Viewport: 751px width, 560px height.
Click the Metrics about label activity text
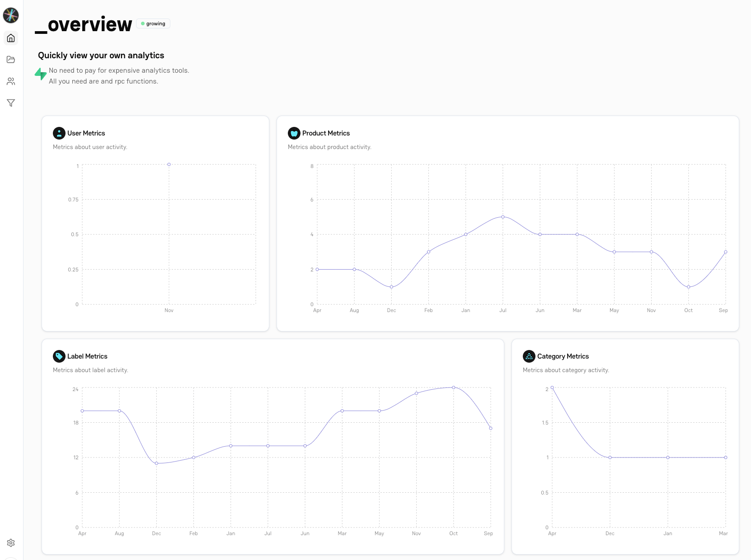[91, 370]
